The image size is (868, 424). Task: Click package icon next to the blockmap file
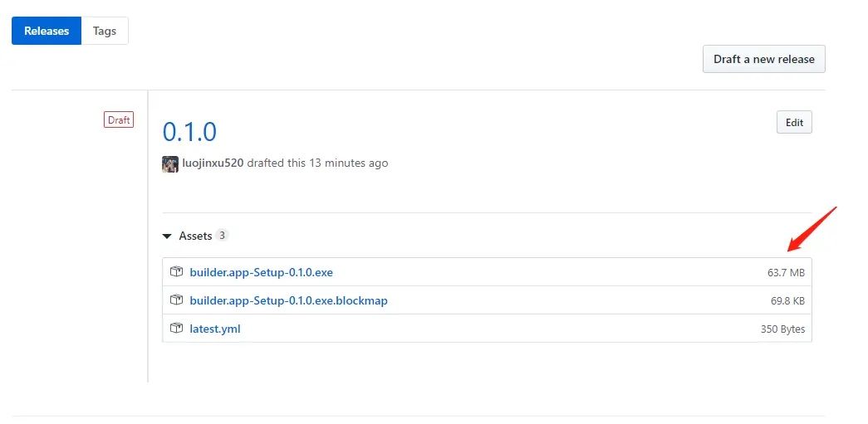pos(176,300)
